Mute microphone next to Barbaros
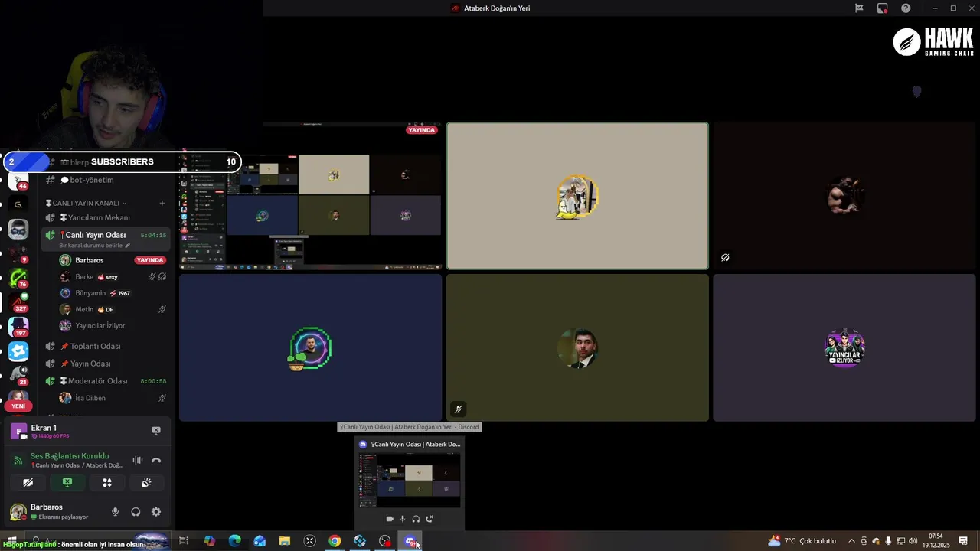 click(x=116, y=512)
